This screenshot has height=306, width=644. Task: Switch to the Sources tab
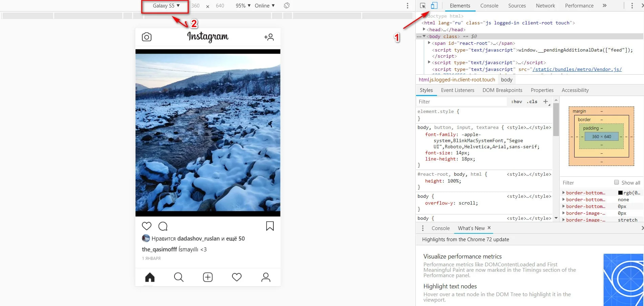pyautogui.click(x=517, y=6)
